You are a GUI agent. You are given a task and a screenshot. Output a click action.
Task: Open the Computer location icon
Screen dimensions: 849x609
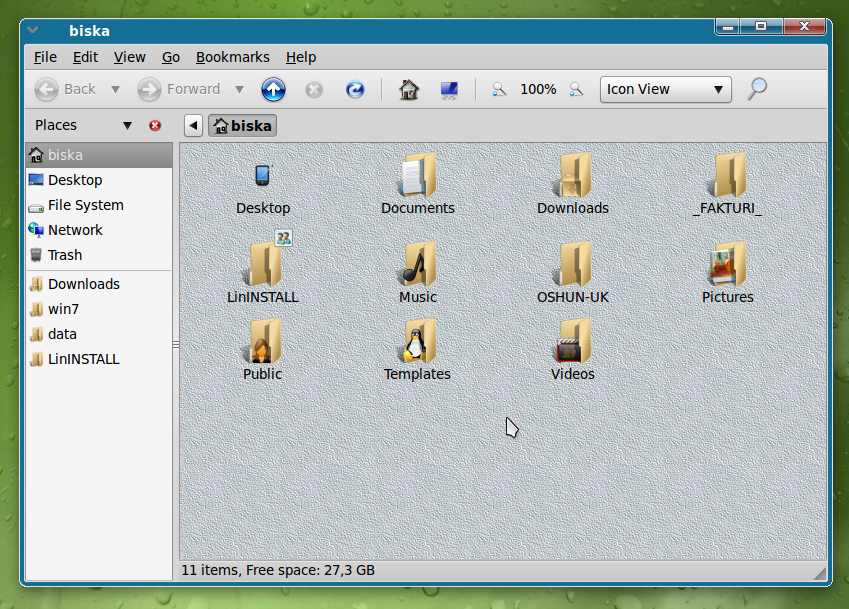tap(449, 90)
